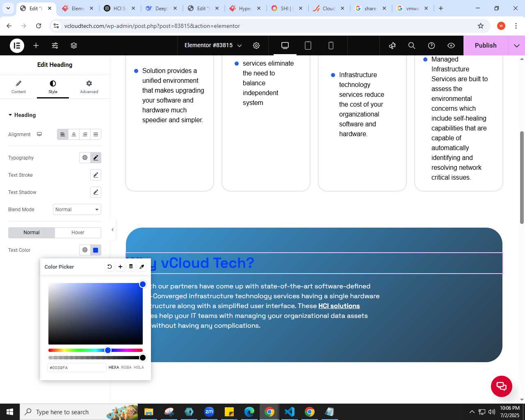Open What's New megaphone icon
This screenshot has width=525, height=420.
pos(393,46)
